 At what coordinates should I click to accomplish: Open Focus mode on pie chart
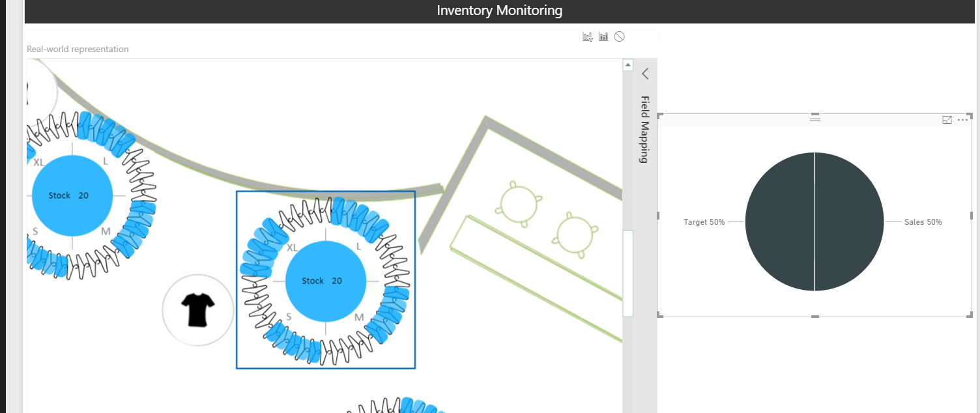tap(947, 120)
